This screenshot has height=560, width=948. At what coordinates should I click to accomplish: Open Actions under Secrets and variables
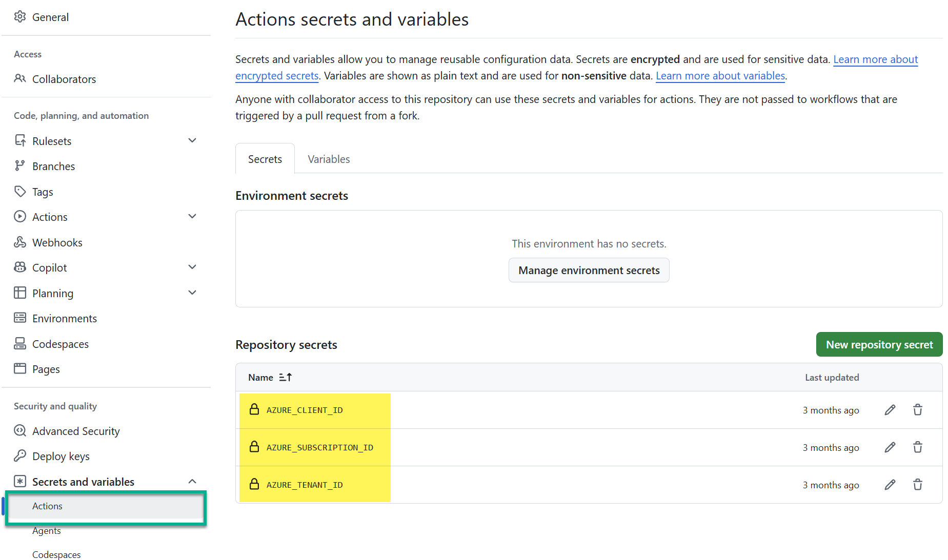(x=106, y=506)
